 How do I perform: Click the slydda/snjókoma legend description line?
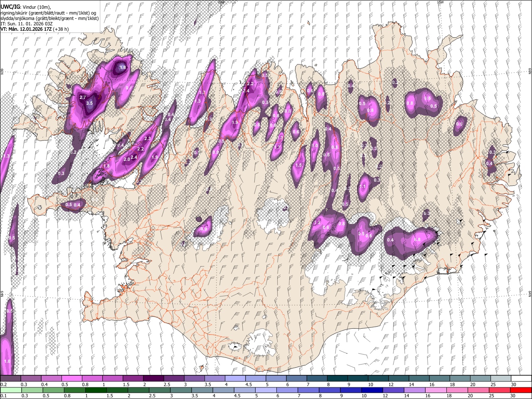click(x=49, y=18)
